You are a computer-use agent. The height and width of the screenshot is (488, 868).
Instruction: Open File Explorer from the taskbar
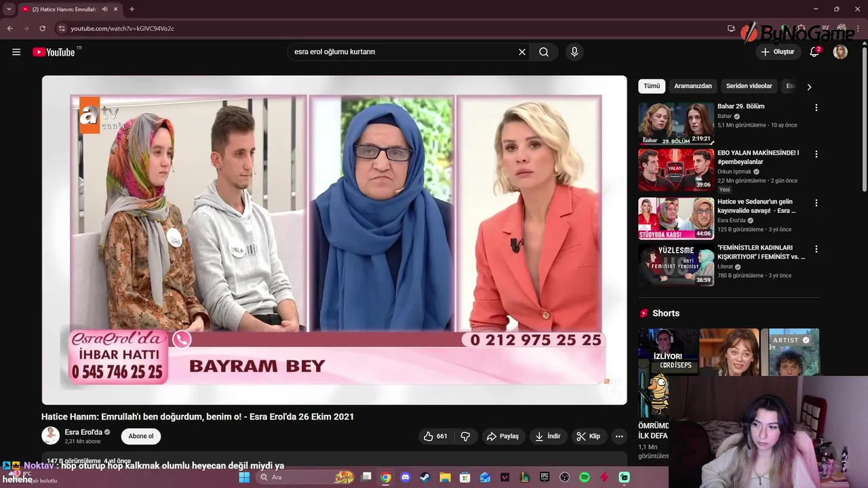(445, 477)
